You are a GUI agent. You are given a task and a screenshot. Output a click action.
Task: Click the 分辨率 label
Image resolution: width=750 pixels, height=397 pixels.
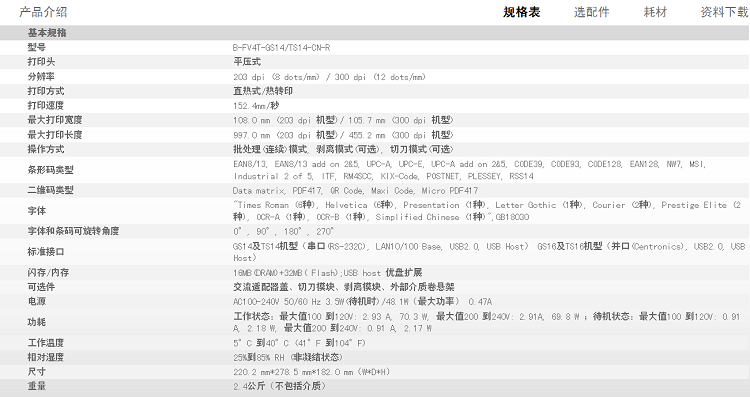[x=41, y=77]
